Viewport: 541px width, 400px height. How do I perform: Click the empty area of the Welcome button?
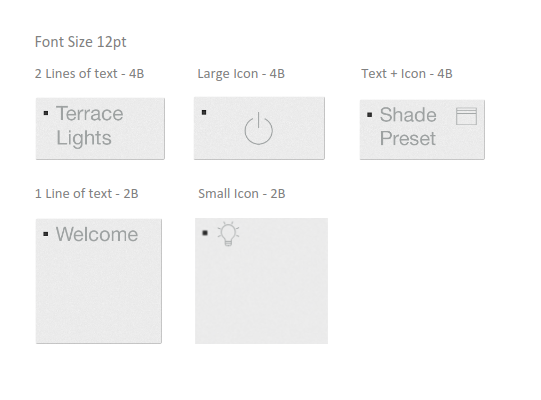[x=99, y=293]
